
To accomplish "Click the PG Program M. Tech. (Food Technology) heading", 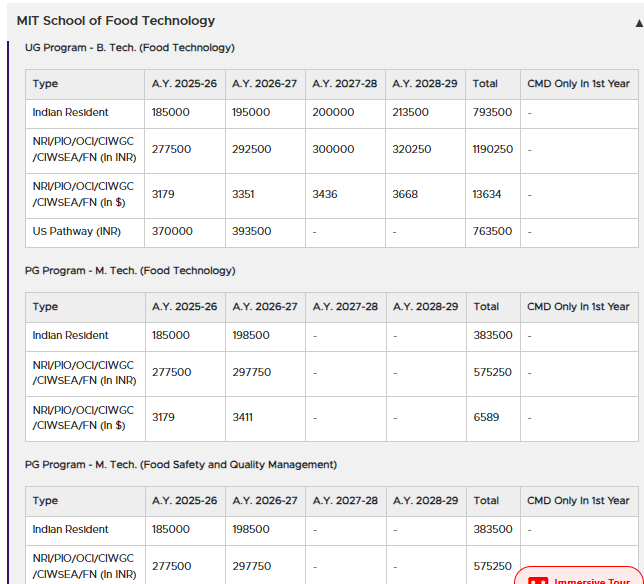I will tap(130, 270).
